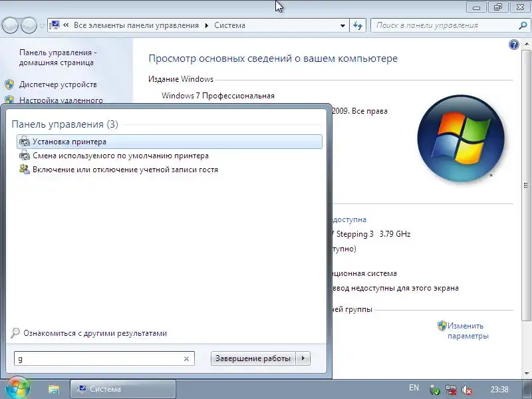532x399 pixels.
Task: Click user accounts icon for guest account
Action: pyautogui.click(x=25, y=170)
